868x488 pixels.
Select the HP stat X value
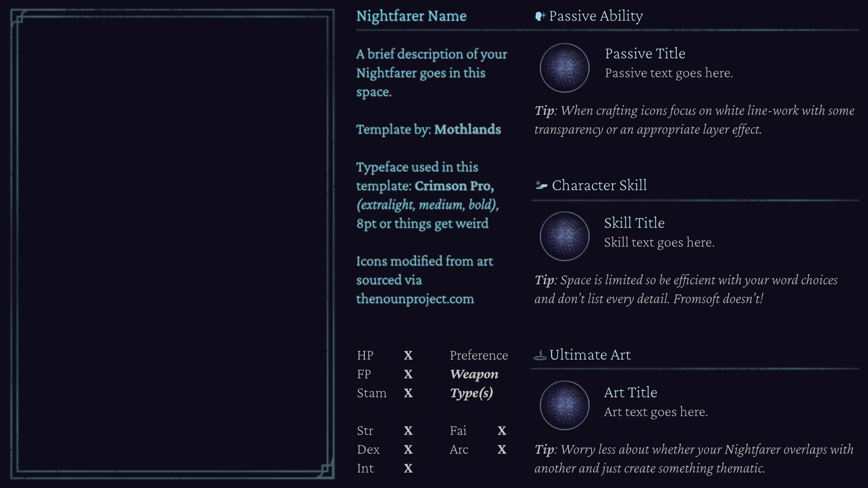tap(408, 356)
